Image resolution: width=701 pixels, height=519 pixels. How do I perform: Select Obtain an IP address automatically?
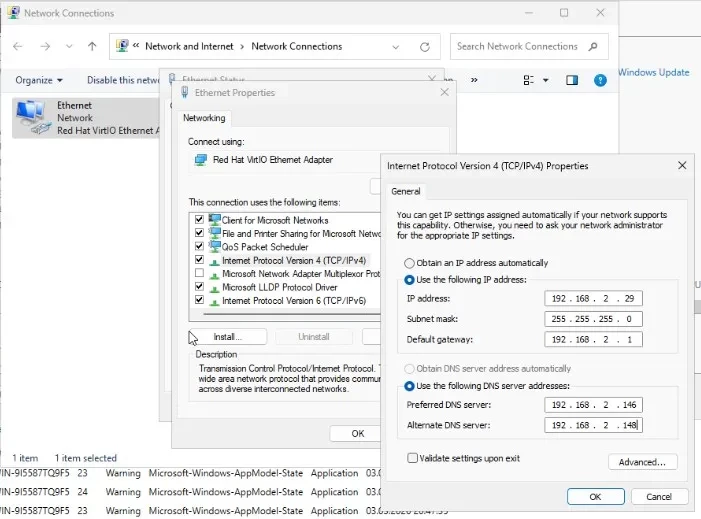[410, 263]
